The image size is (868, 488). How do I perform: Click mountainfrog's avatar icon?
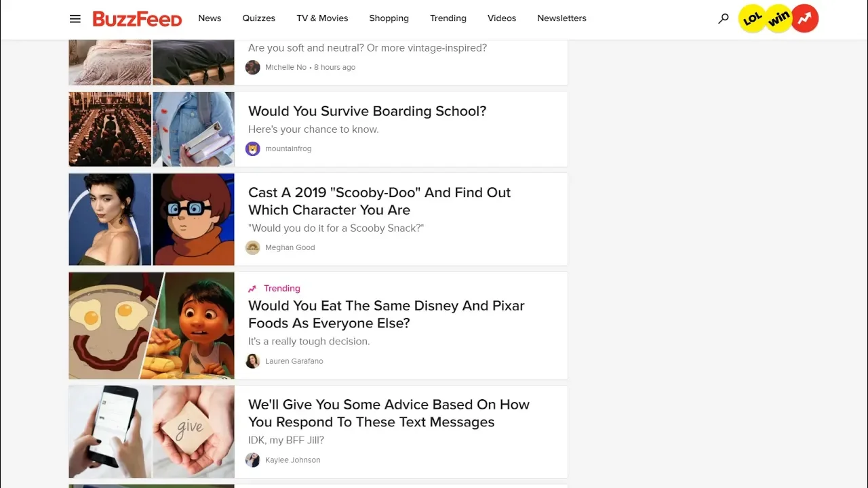[253, 148]
